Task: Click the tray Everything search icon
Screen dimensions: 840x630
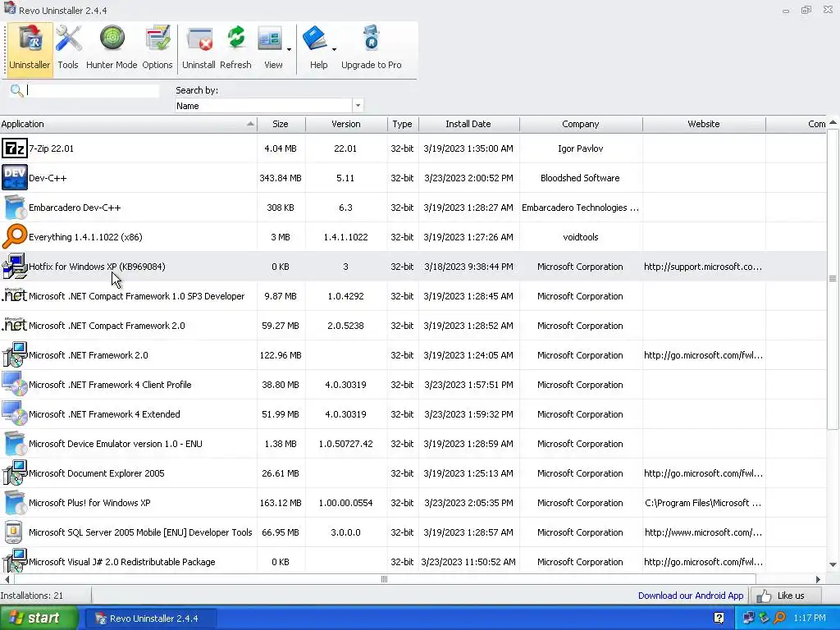Action: [x=779, y=619]
